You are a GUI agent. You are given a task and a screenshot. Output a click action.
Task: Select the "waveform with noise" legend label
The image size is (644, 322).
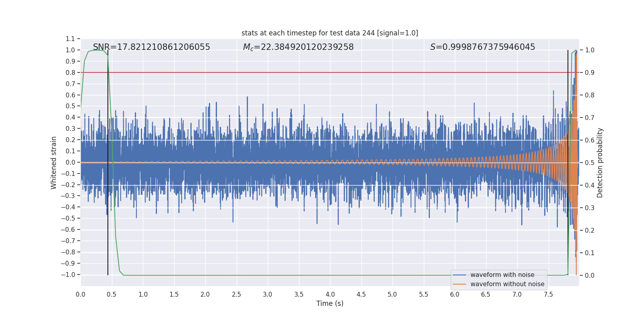pyautogui.click(x=502, y=275)
